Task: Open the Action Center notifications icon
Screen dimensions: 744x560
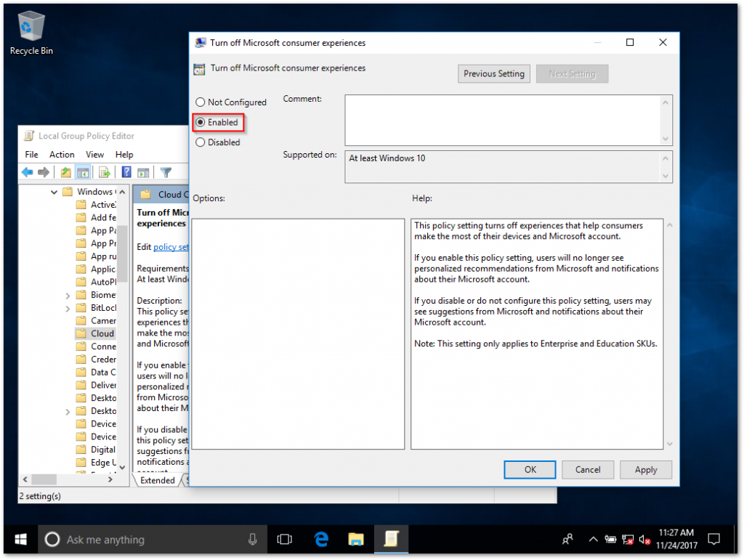Action: click(713, 539)
